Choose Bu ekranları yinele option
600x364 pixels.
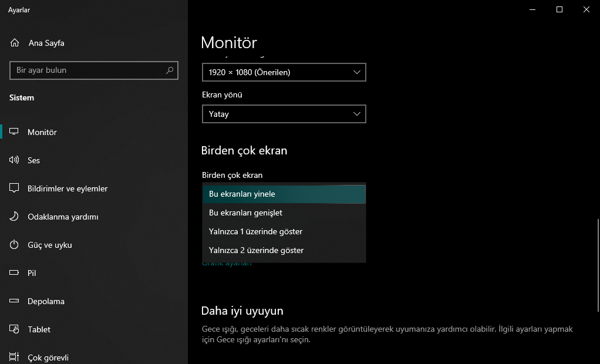[284, 194]
